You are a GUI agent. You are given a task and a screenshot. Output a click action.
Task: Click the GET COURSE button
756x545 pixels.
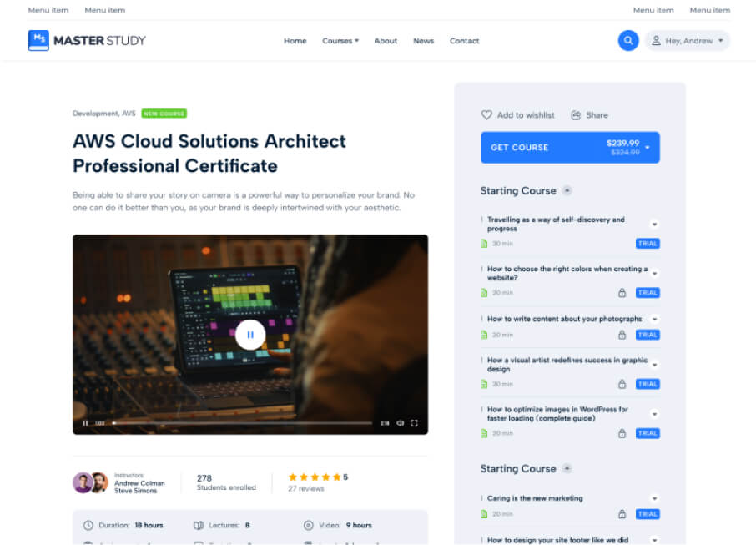570,148
